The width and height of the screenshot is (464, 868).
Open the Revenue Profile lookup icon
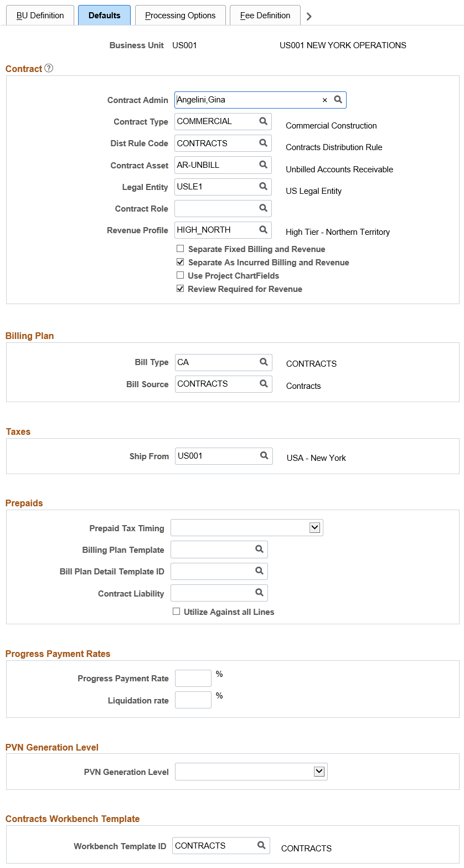click(263, 230)
